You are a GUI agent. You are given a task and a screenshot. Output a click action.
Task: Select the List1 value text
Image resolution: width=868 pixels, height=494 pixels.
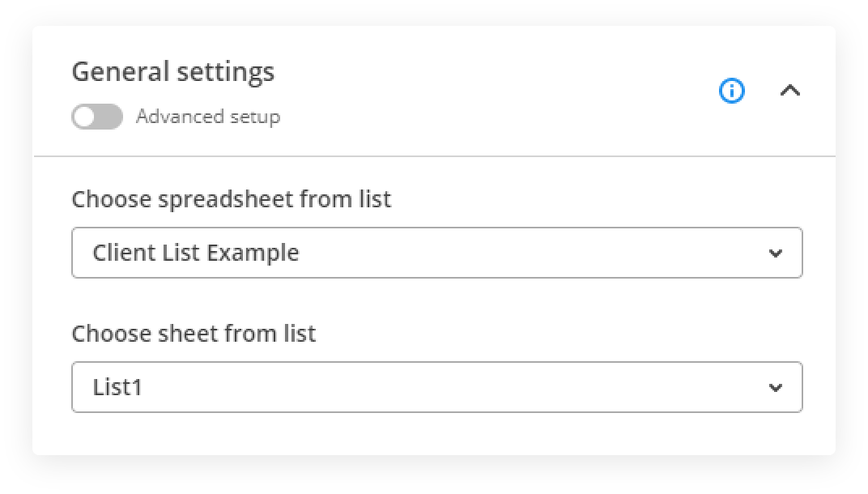pos(118,387)
